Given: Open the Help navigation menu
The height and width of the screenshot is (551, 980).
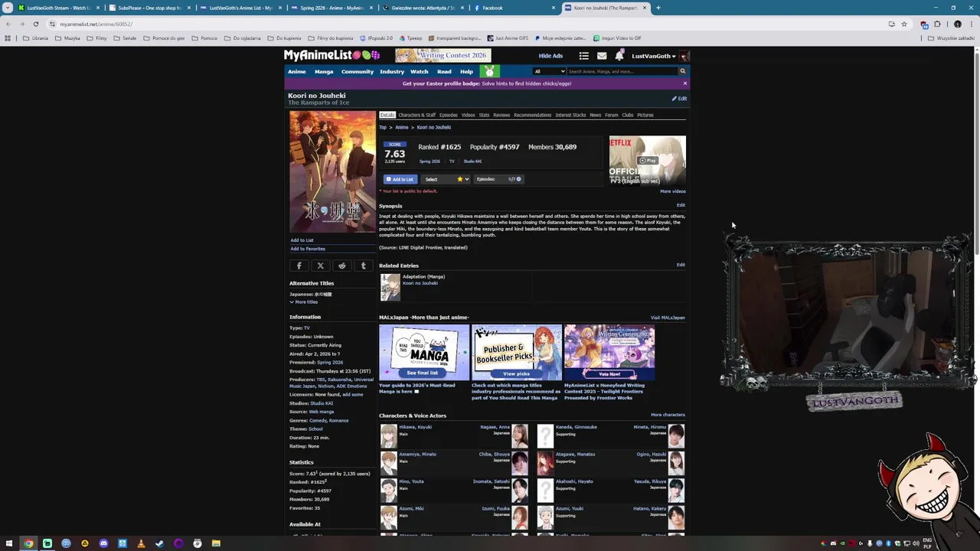Looking at the screenshot, I should 466,72.
